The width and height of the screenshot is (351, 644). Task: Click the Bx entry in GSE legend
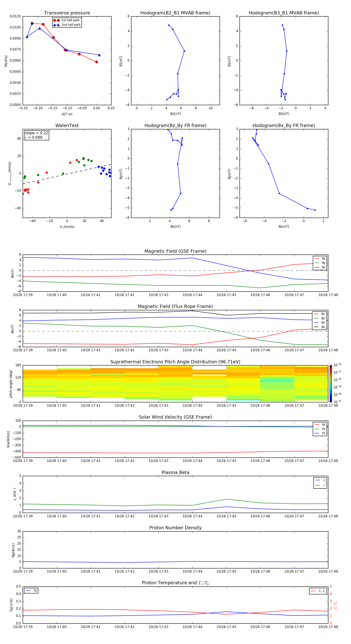click(320, 259)
